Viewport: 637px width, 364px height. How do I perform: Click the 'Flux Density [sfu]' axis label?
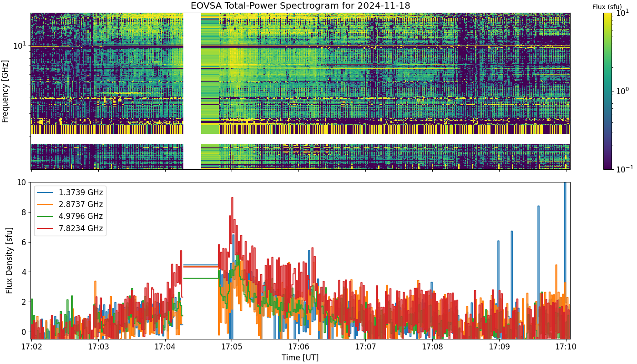click(x=9, y=260)
